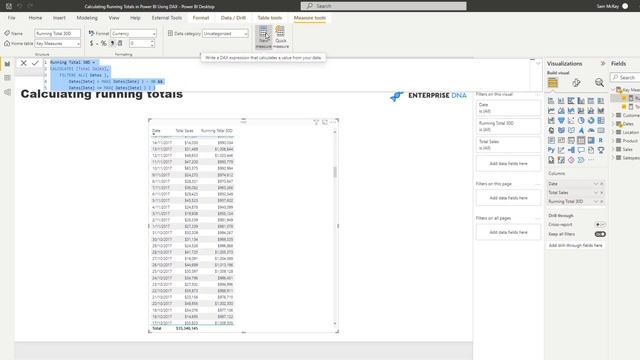Screen dimensions: 640x360
Task: Open the Running Total 30D filter card
Action: (508, 126)
